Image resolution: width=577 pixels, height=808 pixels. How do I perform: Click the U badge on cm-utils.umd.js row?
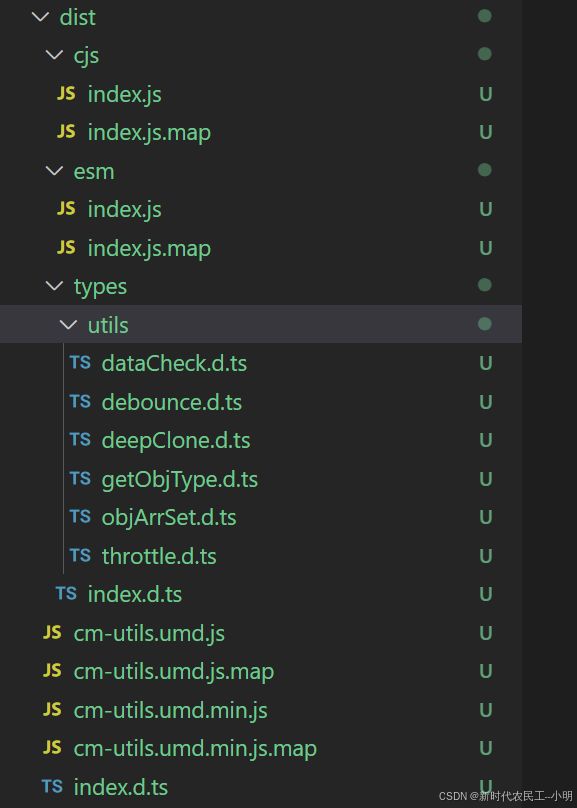tap(486, 633)
